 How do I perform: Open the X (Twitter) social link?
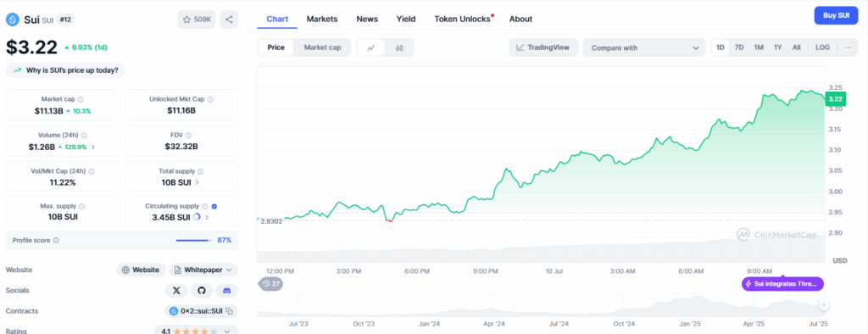(x=176, y=290)
